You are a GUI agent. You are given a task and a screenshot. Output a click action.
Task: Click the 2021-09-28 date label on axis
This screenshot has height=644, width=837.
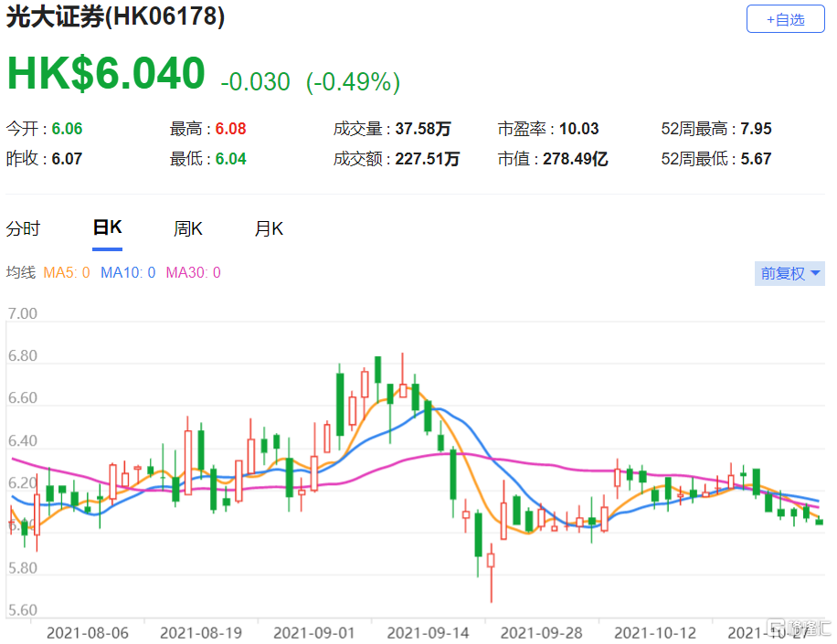click(541, 633)
